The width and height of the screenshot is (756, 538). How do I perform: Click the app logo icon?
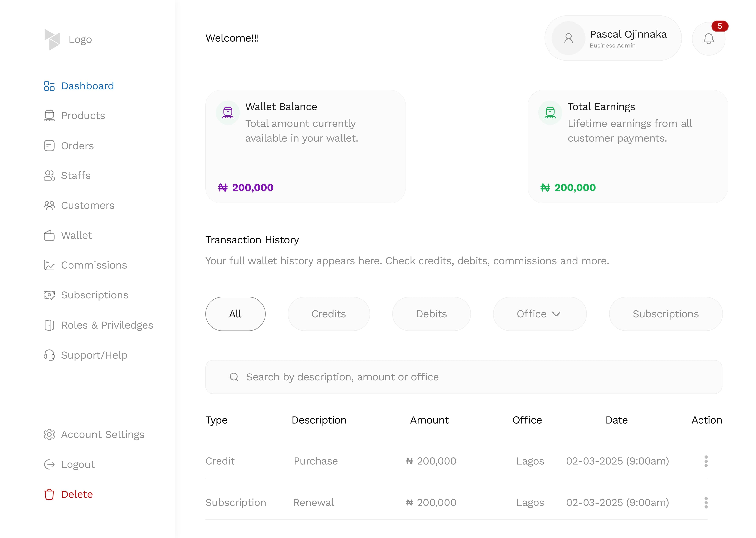pyautogui.click(x=52, y=39)
